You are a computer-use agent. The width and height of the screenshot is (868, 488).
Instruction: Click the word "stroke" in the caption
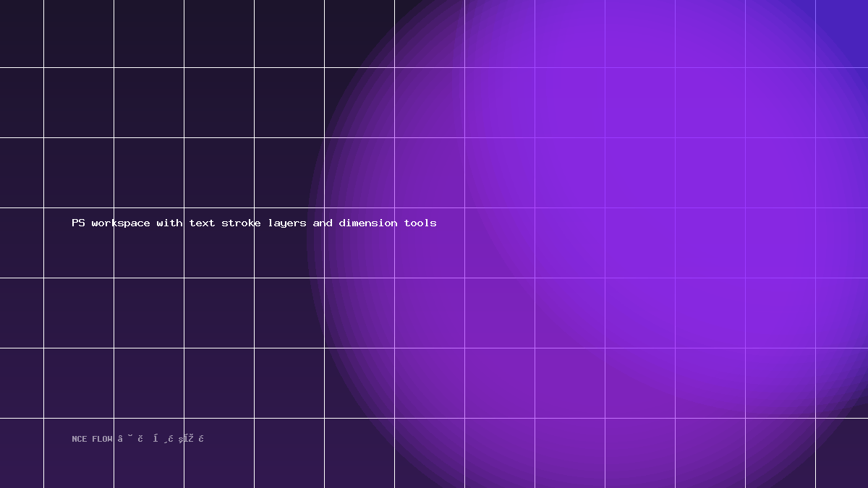click(x=241, y=223)
